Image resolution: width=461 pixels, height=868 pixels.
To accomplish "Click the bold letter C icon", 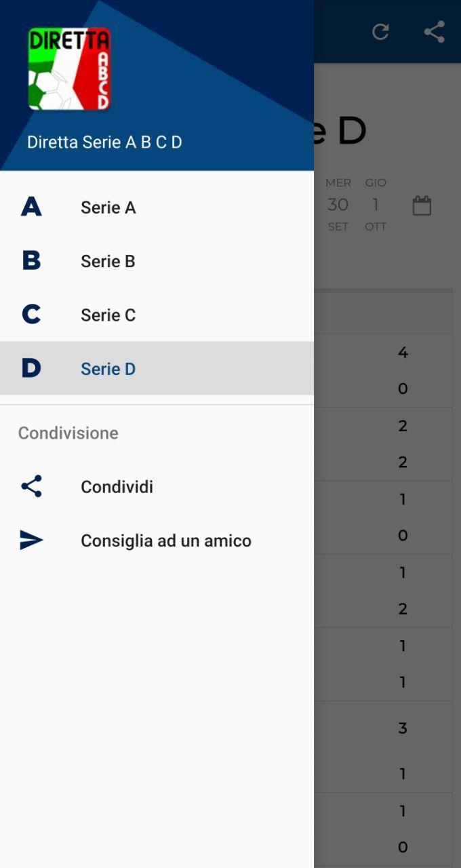I will point(31,315).
